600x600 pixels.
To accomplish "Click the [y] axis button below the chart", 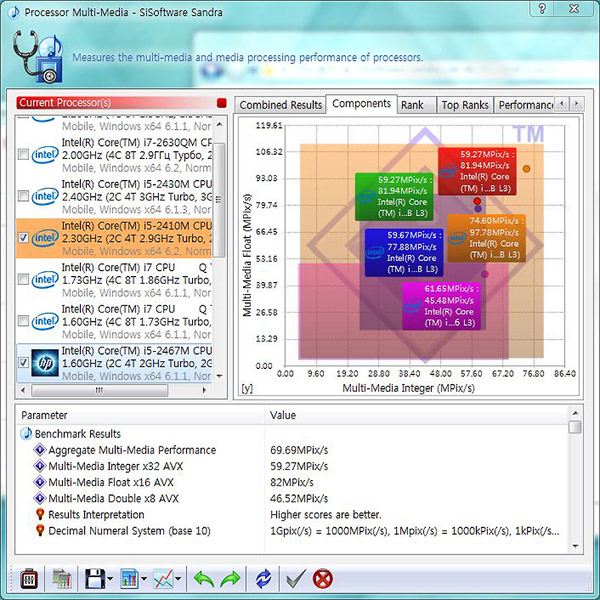I will click(247, 388).
